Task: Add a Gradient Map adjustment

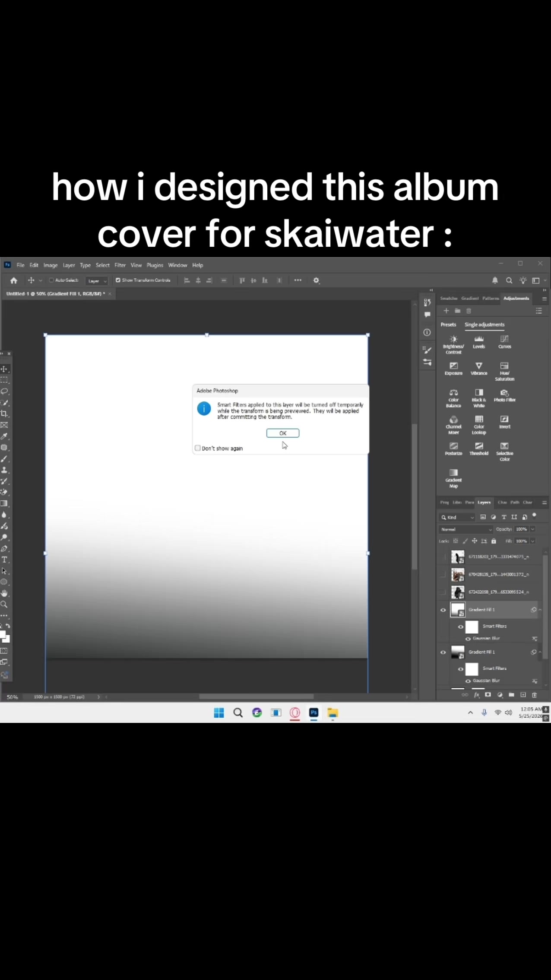Action: (x=453, y=478)
